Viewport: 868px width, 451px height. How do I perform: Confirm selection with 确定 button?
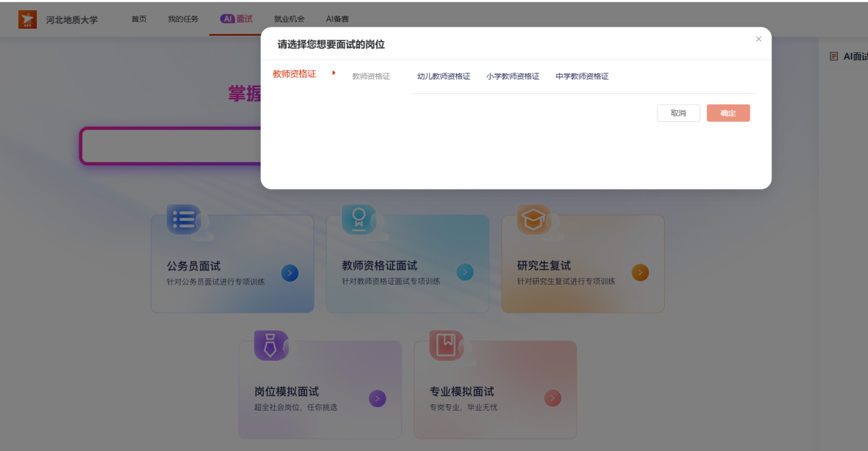click(x=728, y=114)
